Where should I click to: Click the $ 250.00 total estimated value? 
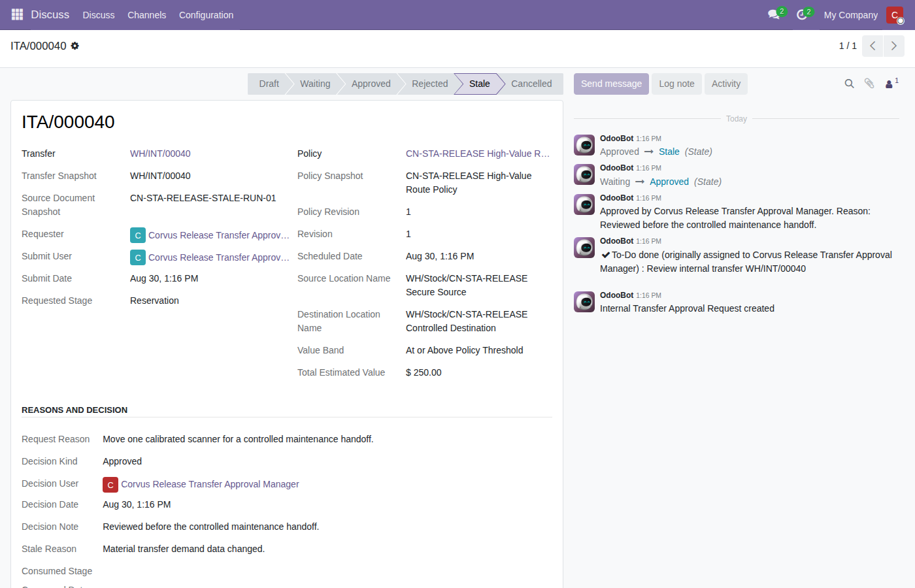point(424,372)
